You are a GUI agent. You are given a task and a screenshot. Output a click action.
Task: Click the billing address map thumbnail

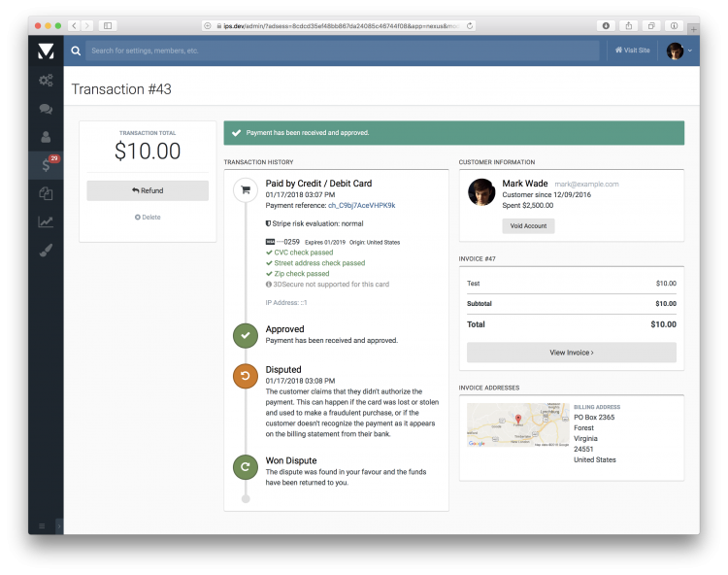(517, 424)
